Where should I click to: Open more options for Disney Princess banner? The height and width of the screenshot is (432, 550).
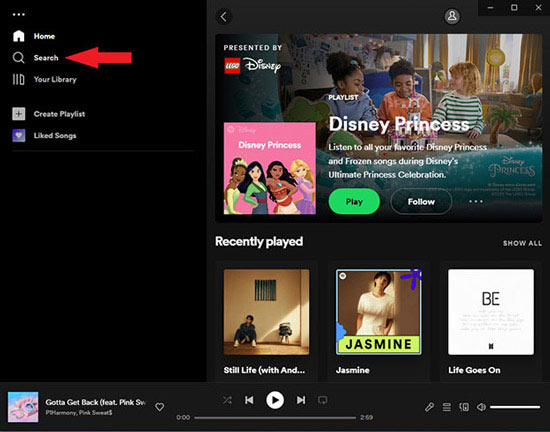[476, 202]
